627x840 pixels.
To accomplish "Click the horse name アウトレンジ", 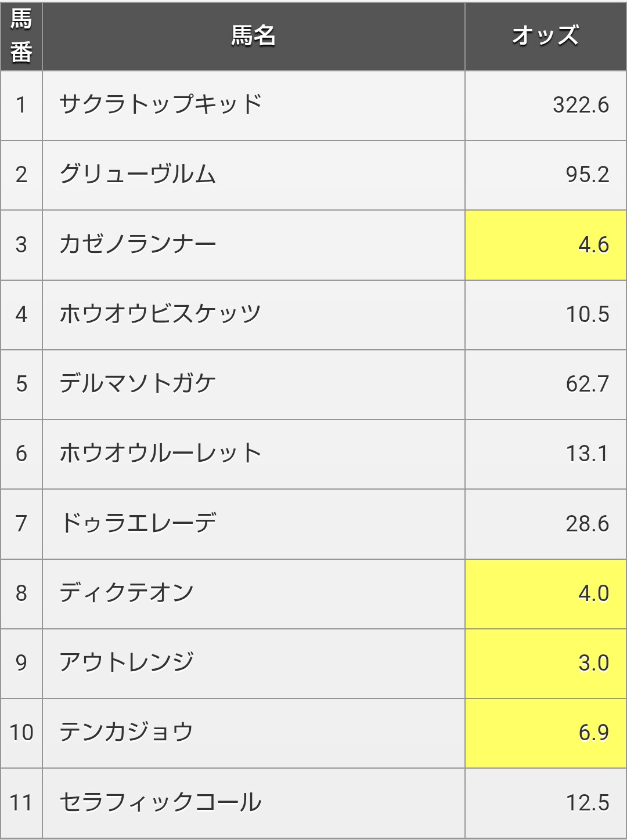I will (126, 662).
